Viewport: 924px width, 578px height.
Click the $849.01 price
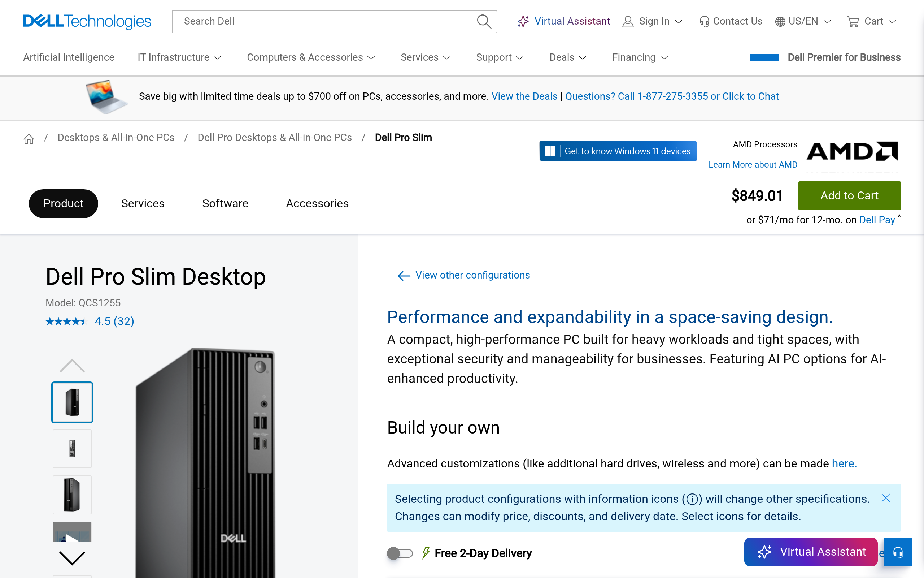click(757, 196)
